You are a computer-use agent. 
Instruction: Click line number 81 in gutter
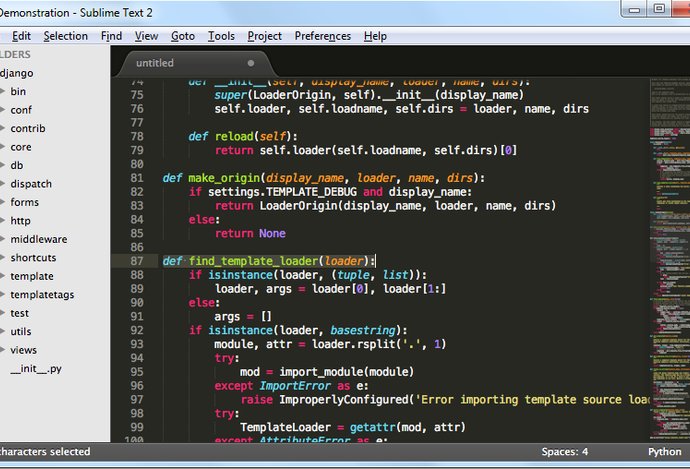pos(137,178)
